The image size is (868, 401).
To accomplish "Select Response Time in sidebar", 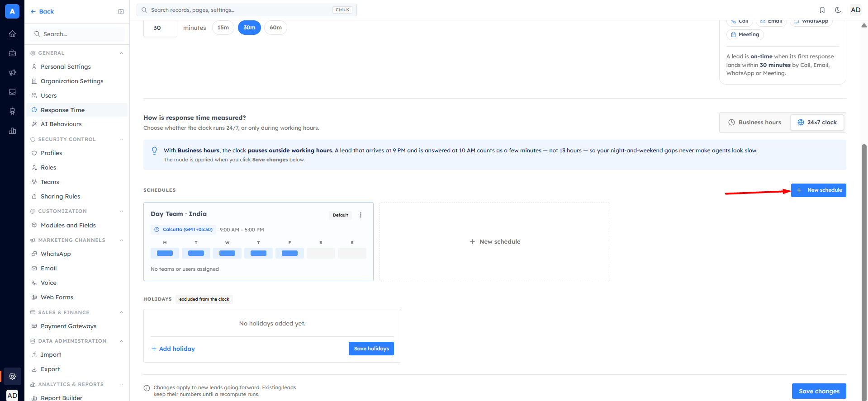I will tap(77, 110).
